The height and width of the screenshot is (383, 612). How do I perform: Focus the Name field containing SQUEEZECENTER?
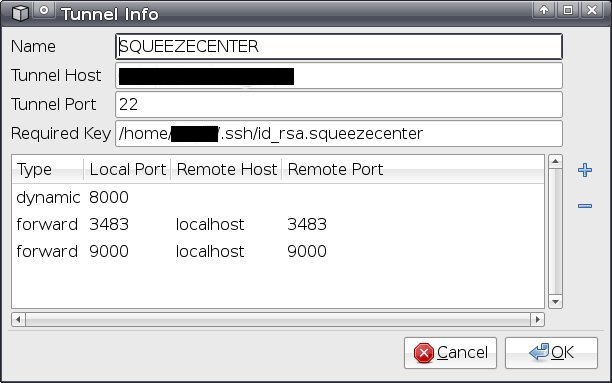pos(339,47)
